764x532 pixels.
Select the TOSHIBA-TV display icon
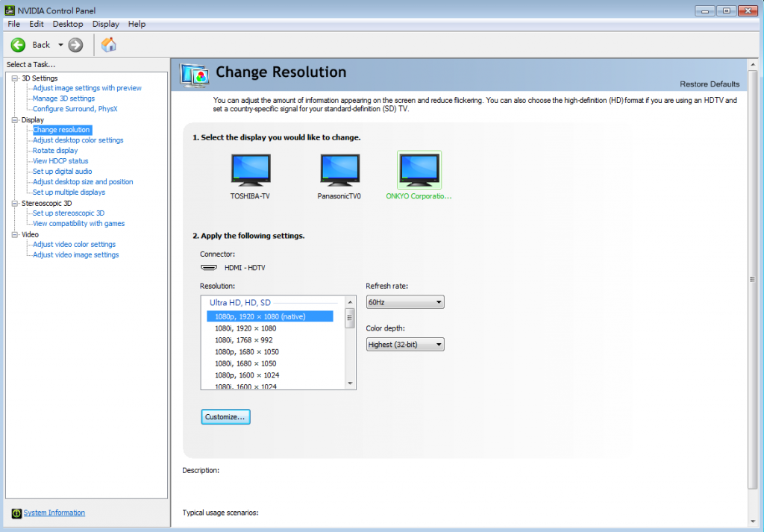pyautogui.click(x=251, y=170)
